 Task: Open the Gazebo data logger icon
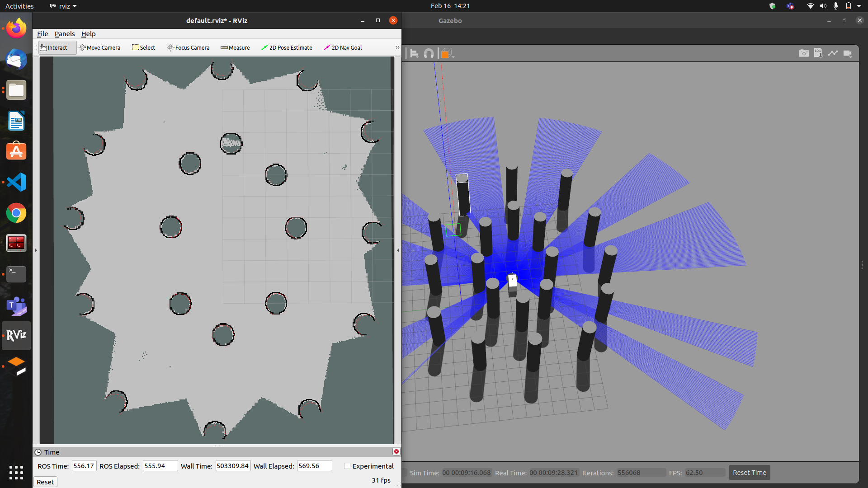coord(818,53)
